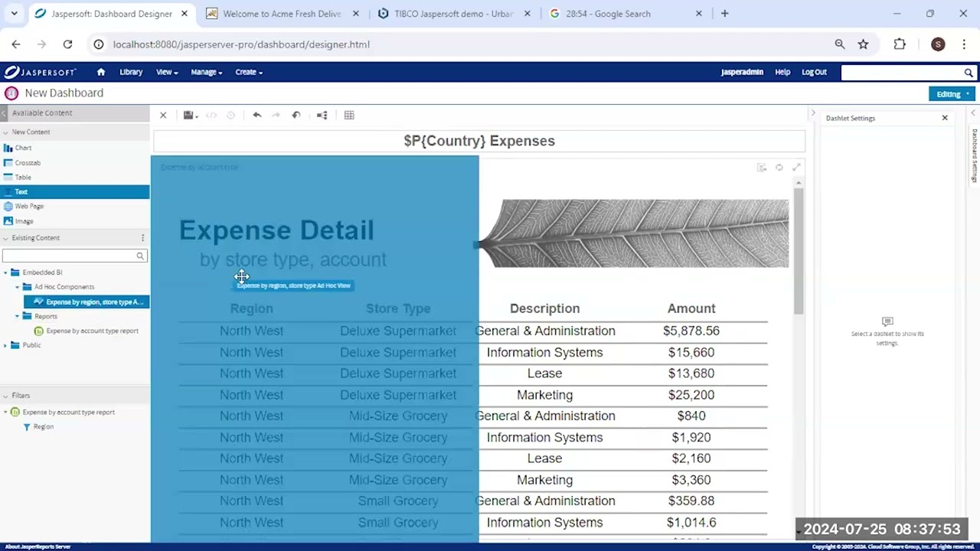Close the dashboard designer canvas
The image size is (980, 551).
[163, 115]
